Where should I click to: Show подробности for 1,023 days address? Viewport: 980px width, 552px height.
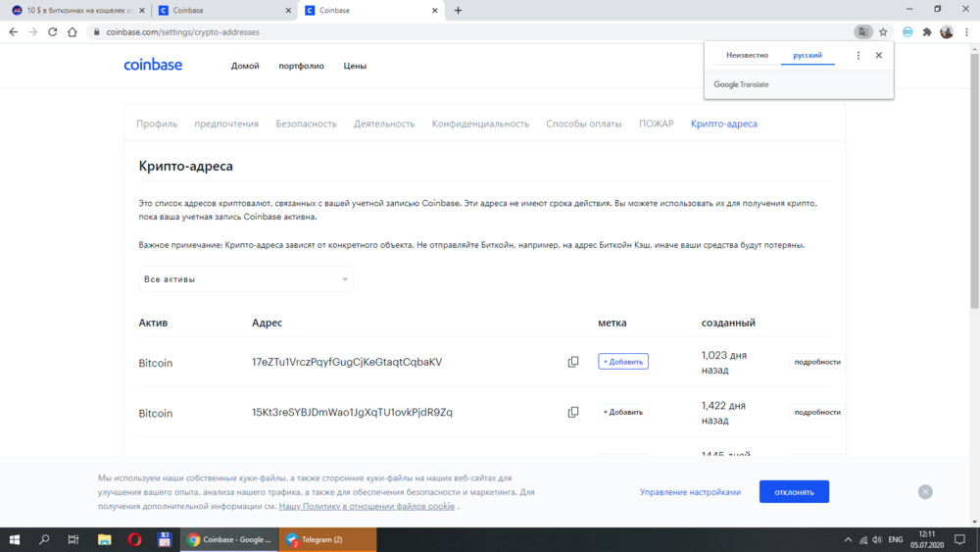point(817,362)
